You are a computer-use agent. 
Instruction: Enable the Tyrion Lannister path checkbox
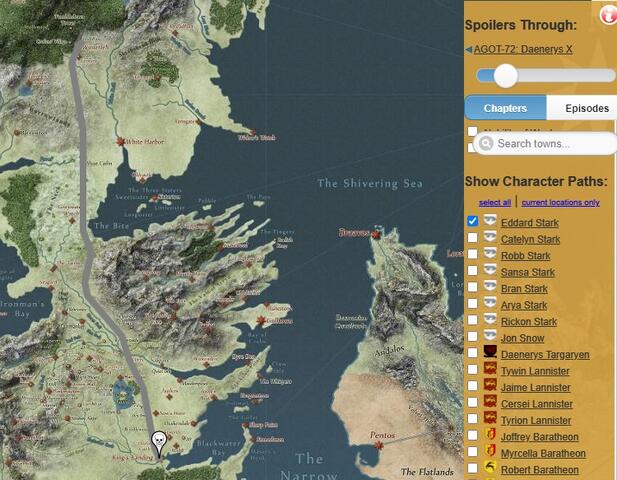click(473, 419)
